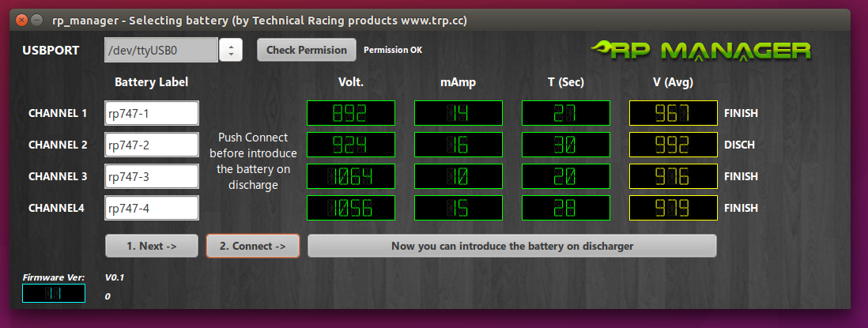This screenshot has height=328, width=868.
Task: Click Channel 3 voltage display 1064
Action: point(351,176)
